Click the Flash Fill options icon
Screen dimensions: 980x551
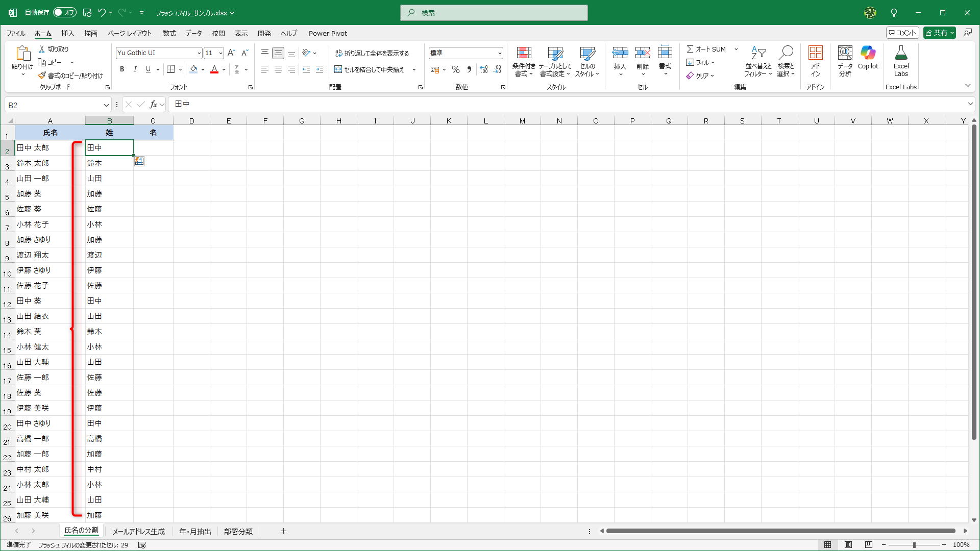[x=139, y=161]
